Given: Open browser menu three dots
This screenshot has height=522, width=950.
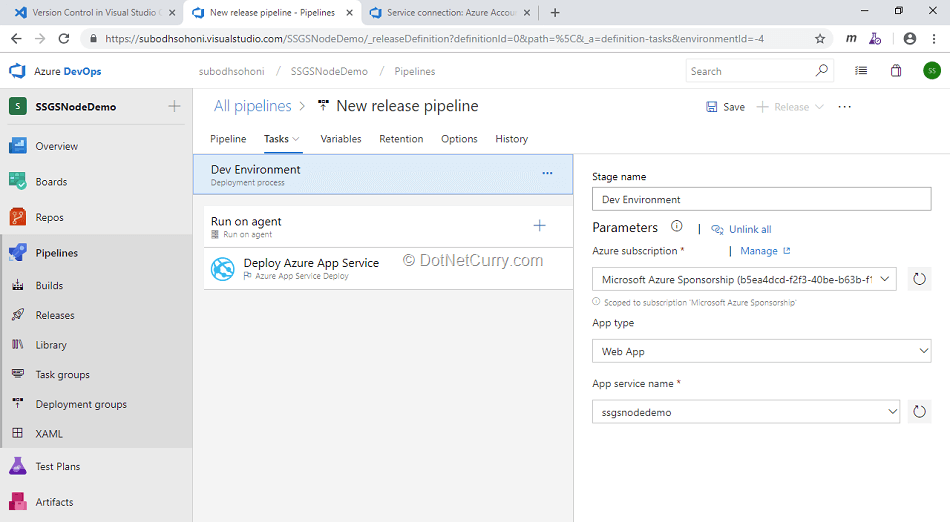Looking at the screenshot, I should pyautogui.click(x=934, y=39).
